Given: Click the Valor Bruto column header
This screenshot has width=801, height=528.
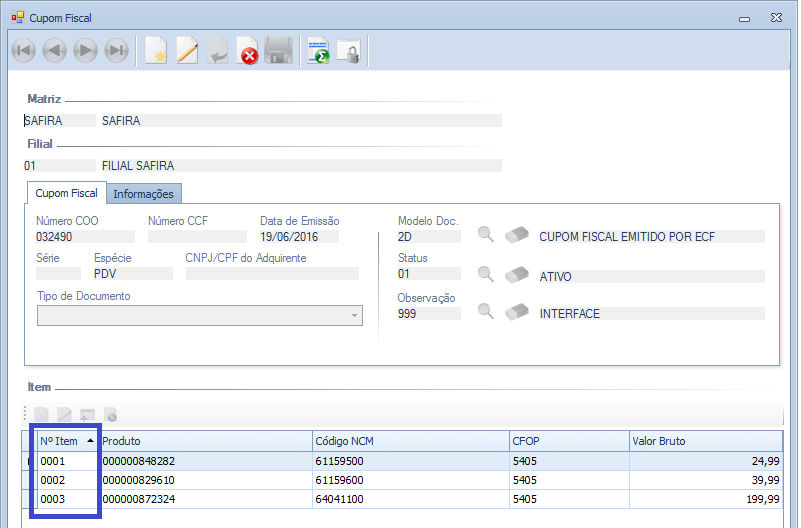Looking at the screenshot, I should point(704,441).
